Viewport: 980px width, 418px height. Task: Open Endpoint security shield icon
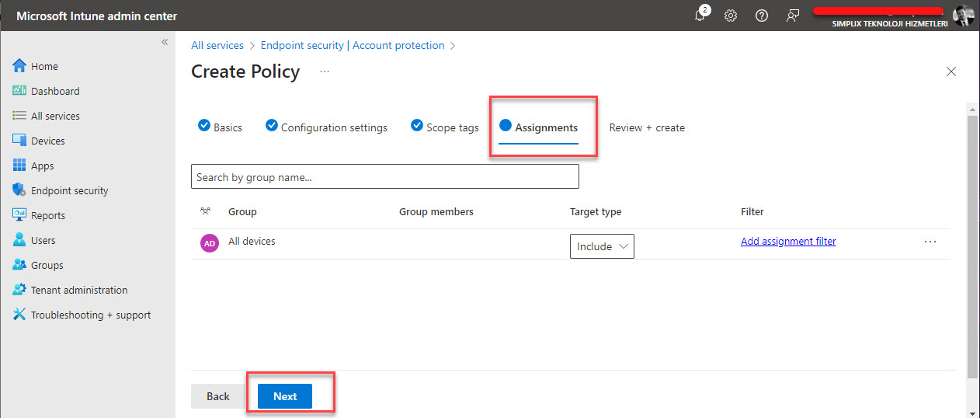(19, 190)
